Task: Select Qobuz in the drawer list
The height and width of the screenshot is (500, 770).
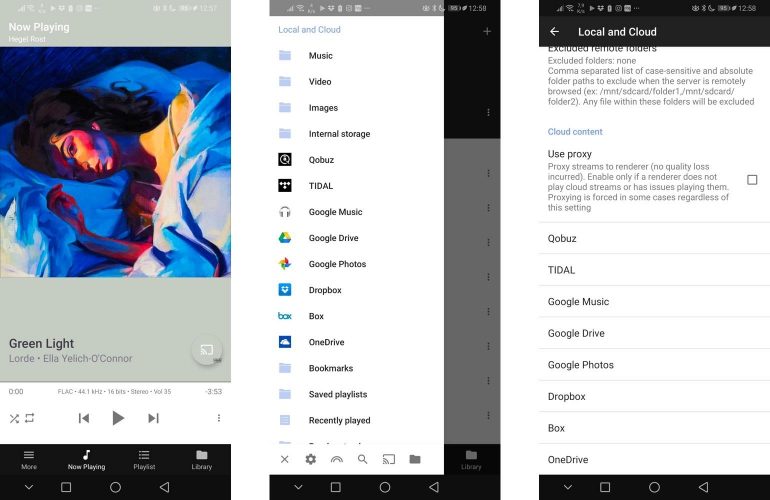Action: coord(321,160)
